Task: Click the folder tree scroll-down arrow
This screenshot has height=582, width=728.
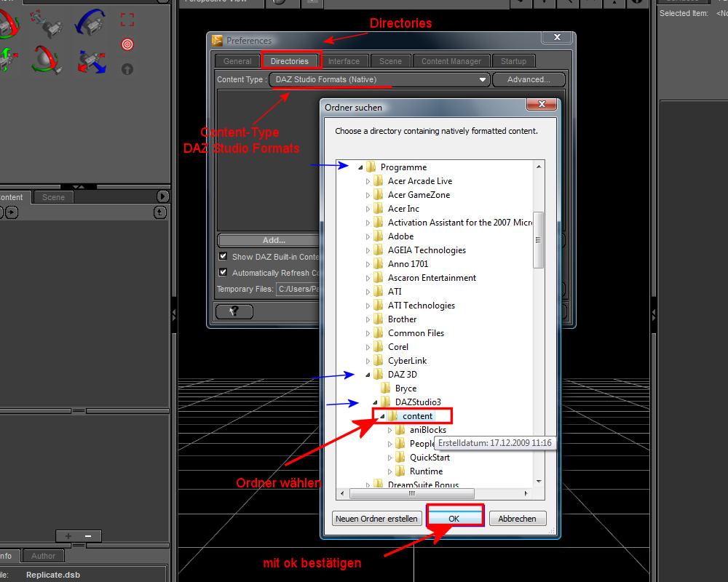Action: [x=539, y=482]
